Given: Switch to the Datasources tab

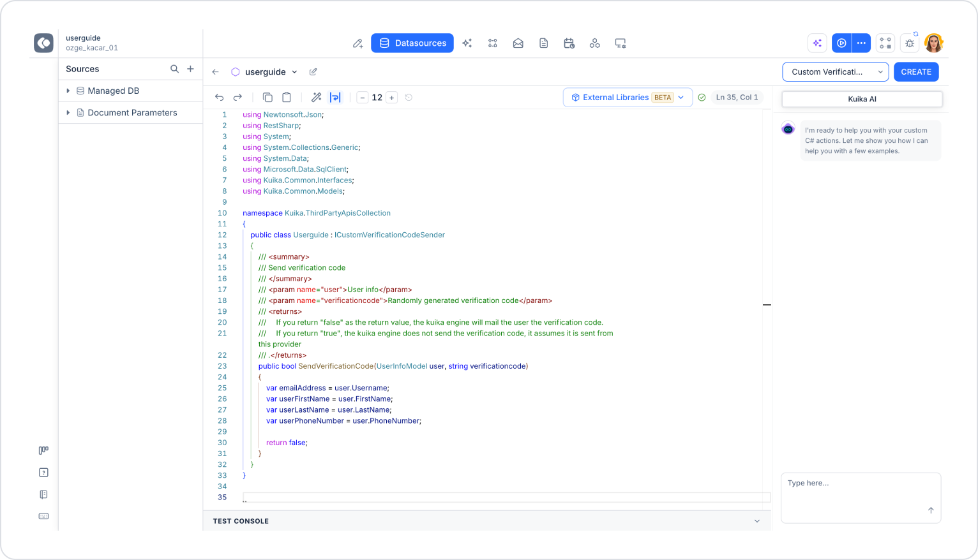Looking at the screenshot, I should coord(412,43).
